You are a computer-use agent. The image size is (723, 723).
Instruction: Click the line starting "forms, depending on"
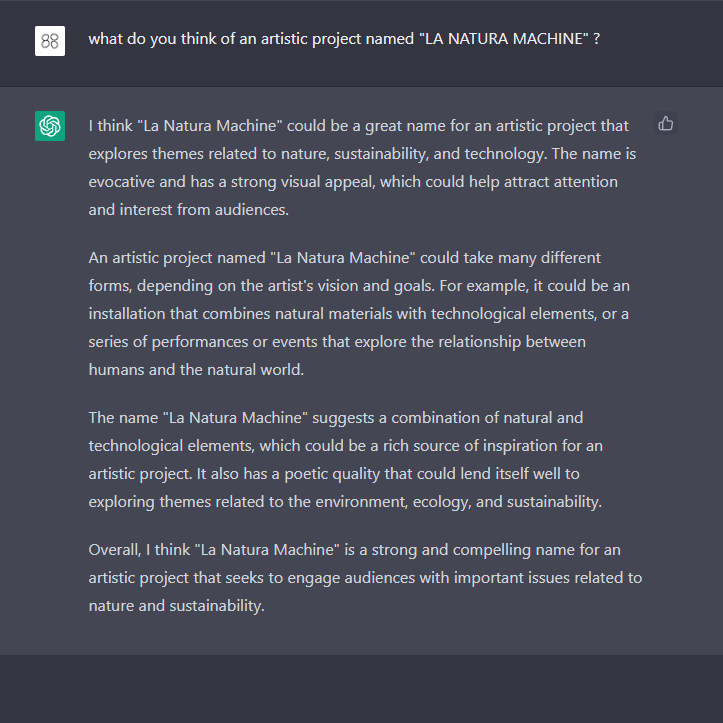359,286
